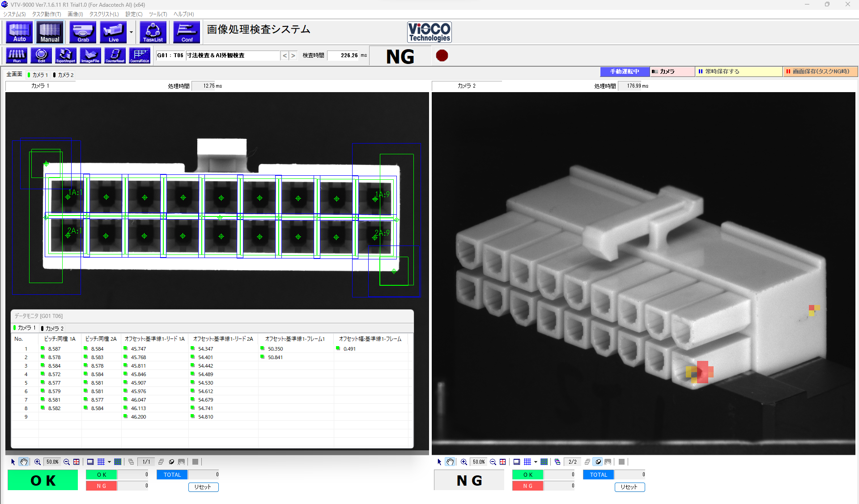Click the dark red status indicator circle
The image size is (859, 504).
click(x=442, y=55)
